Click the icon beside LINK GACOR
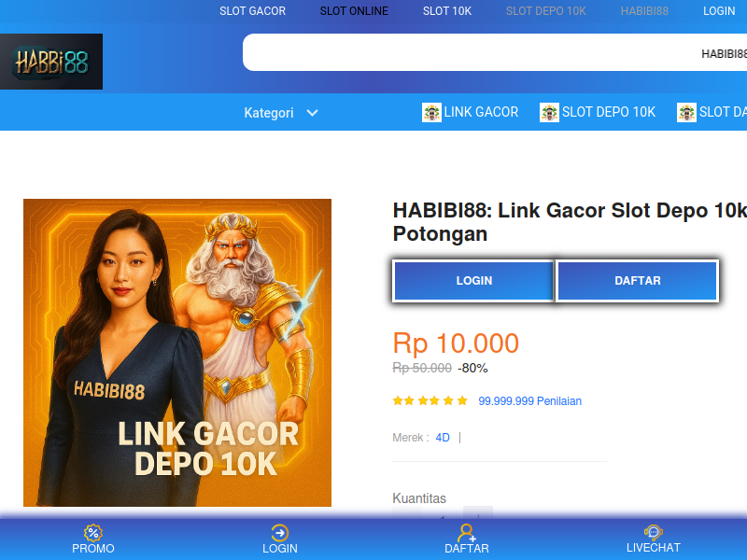 (431, 112)
